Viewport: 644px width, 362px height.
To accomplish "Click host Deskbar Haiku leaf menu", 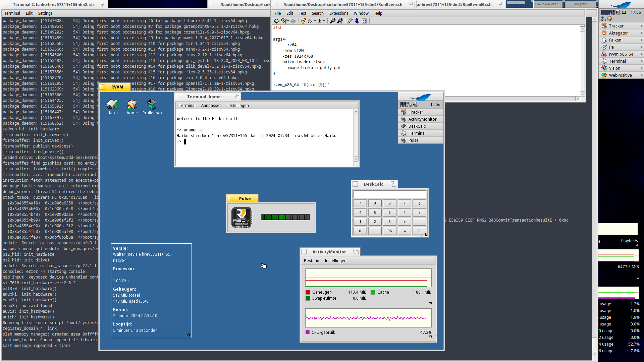I will (x=621, y=5).
